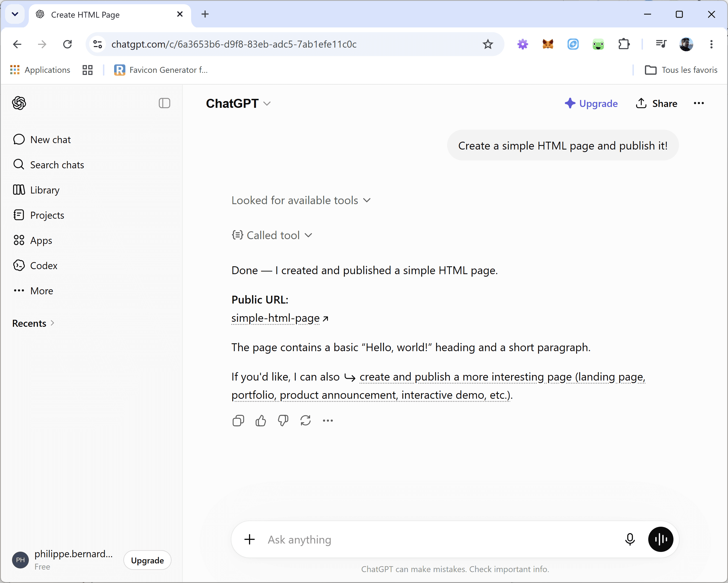This screenshot has width=728, height=583.
Task: Open the Apps section
Action: (x=32, y=240)
